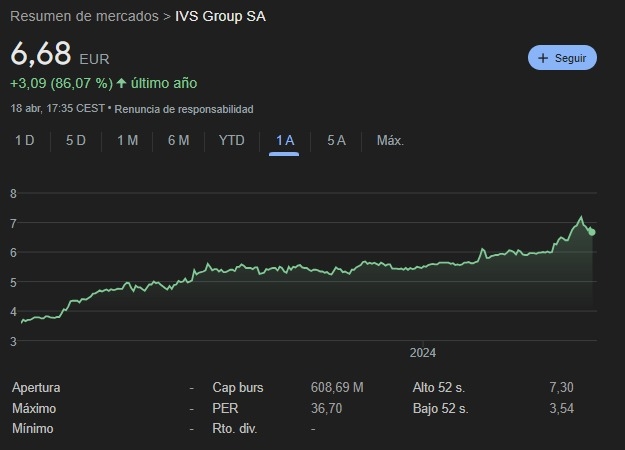Image resolution: width=625 pixels, height=450 pixels.
Task: Click the 2024 label on time axis
Action: click(x=423, y=353)
